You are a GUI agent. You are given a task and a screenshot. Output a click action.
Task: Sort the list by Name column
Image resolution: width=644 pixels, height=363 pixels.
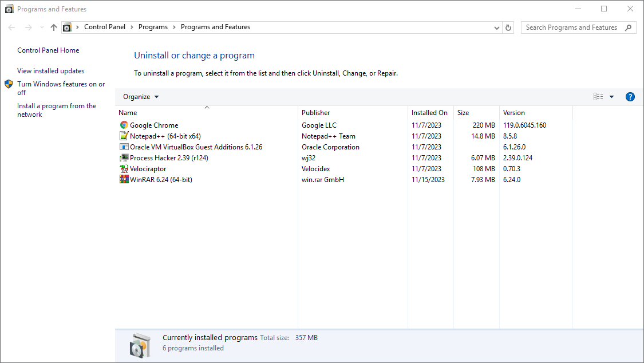click(x=207, y=113)
